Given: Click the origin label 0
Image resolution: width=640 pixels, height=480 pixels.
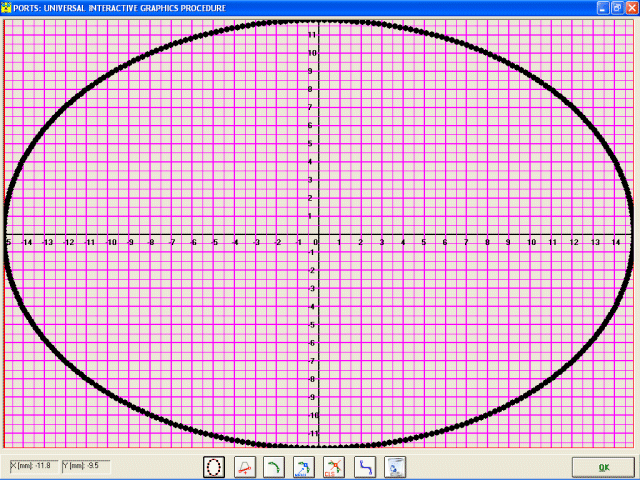Looking at the screenshot, I should tap(316, 242).
